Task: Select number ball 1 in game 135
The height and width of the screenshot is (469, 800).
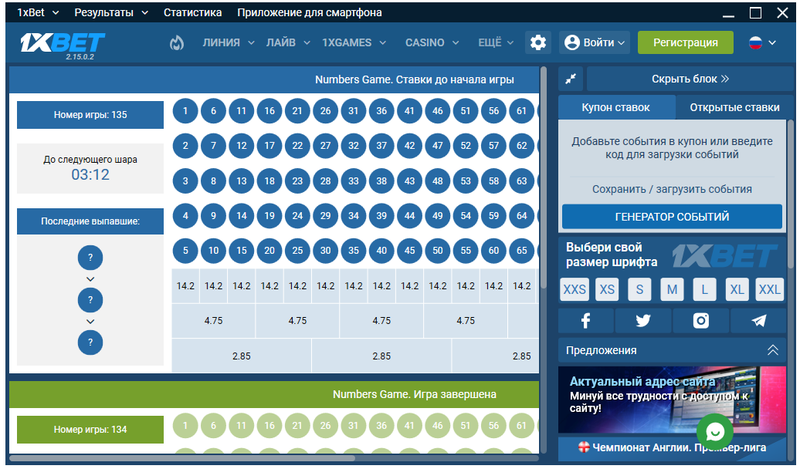Action: coord(185,111)
